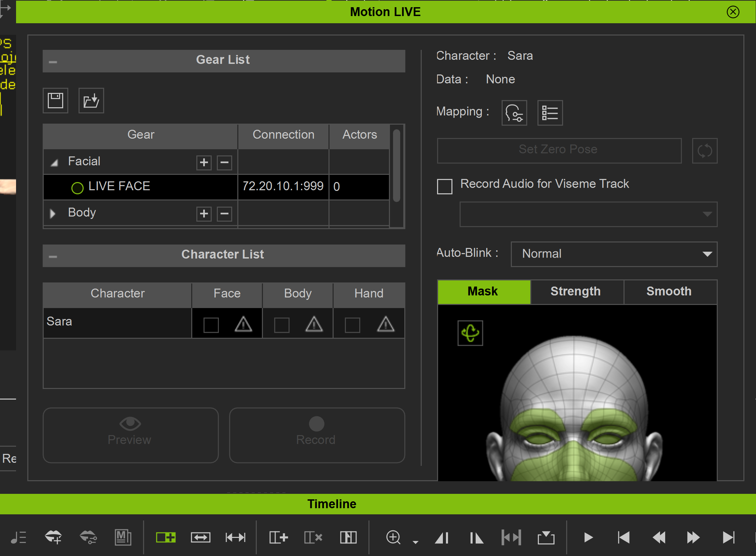Viewport: 756px width, 556px height.
Task: Click the green add track icon
Action: (166, 537)
